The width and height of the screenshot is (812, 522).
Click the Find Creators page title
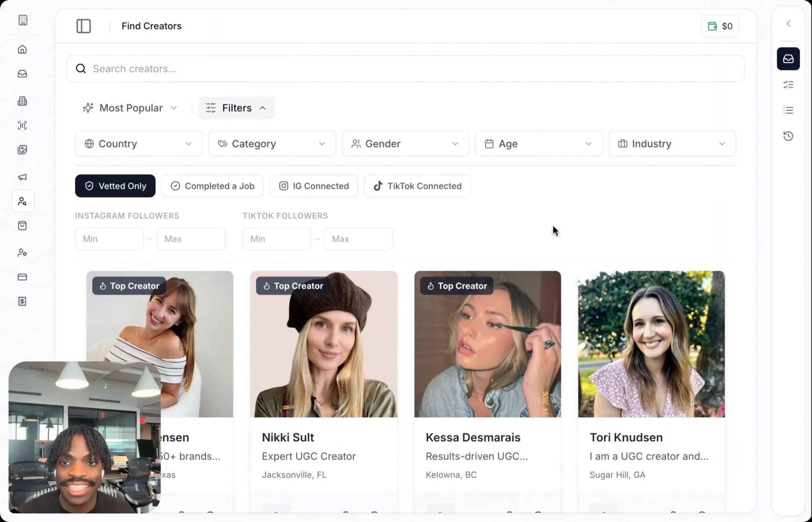point(151,26)
